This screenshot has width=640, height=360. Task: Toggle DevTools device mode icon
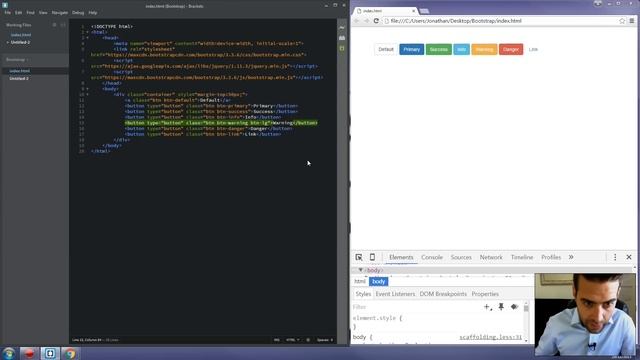[372, 257]
